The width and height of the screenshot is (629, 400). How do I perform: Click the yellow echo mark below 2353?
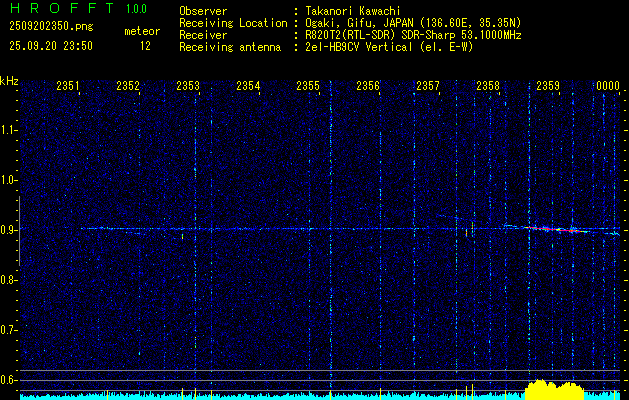tap(183, 236)
